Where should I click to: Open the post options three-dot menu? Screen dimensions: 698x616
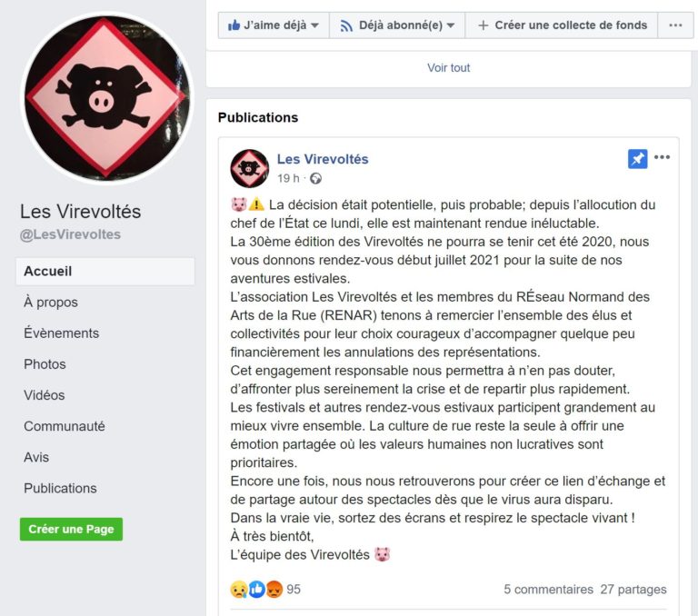(662, 157)
